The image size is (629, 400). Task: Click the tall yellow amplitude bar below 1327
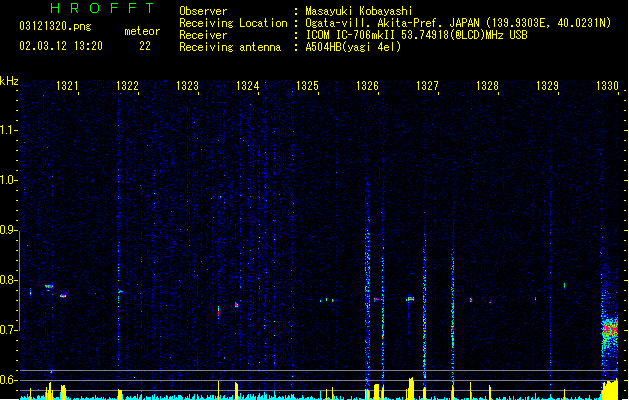[x=411, y=388]
